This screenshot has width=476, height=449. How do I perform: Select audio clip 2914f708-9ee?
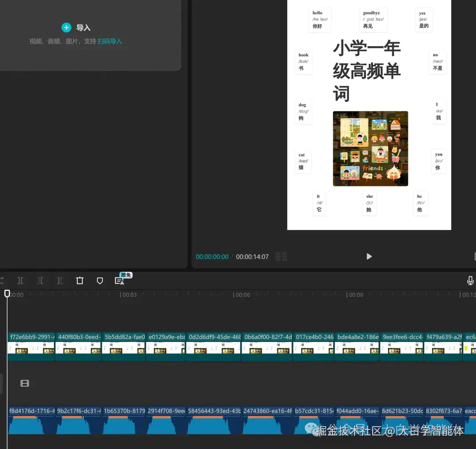pyautogui.click(x=165, y=421)
